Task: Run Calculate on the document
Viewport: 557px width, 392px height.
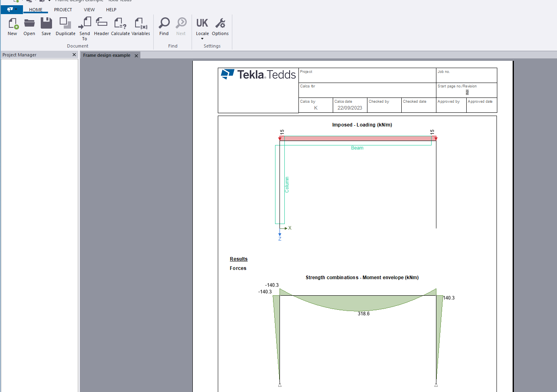Action: tap(120, 27)
